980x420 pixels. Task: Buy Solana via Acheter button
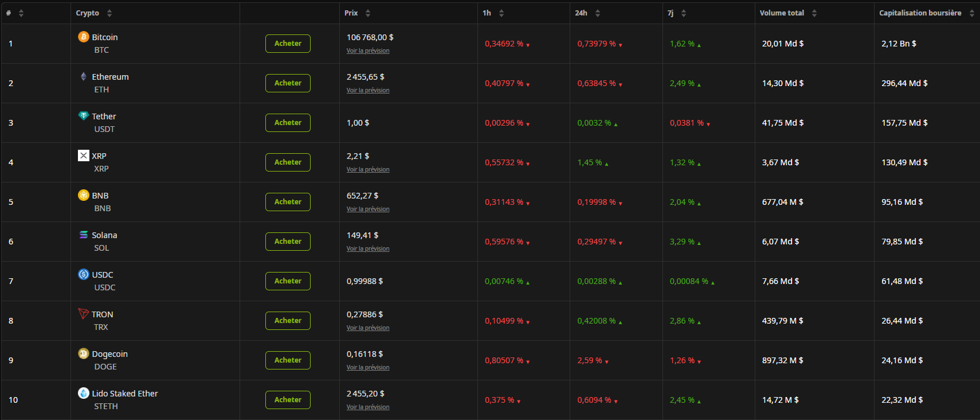tap(288, 242)
